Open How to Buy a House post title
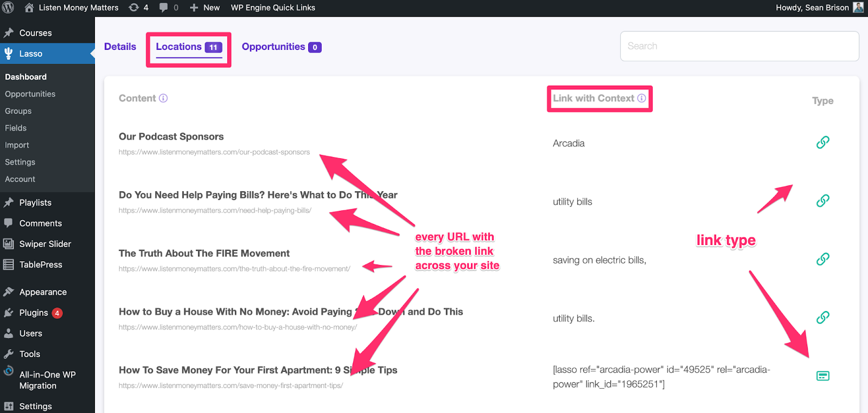The width and height of the screenshot is (868, 413). (x=291, y=312)
